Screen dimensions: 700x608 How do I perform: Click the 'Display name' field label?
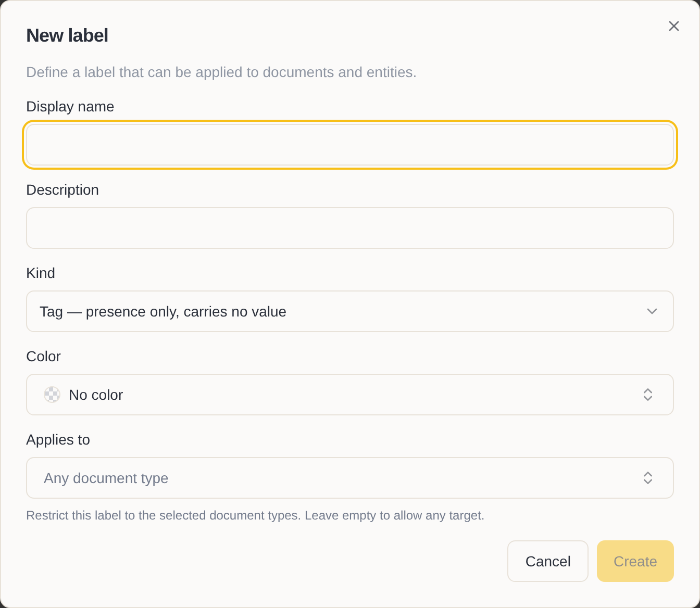(70, 107)
